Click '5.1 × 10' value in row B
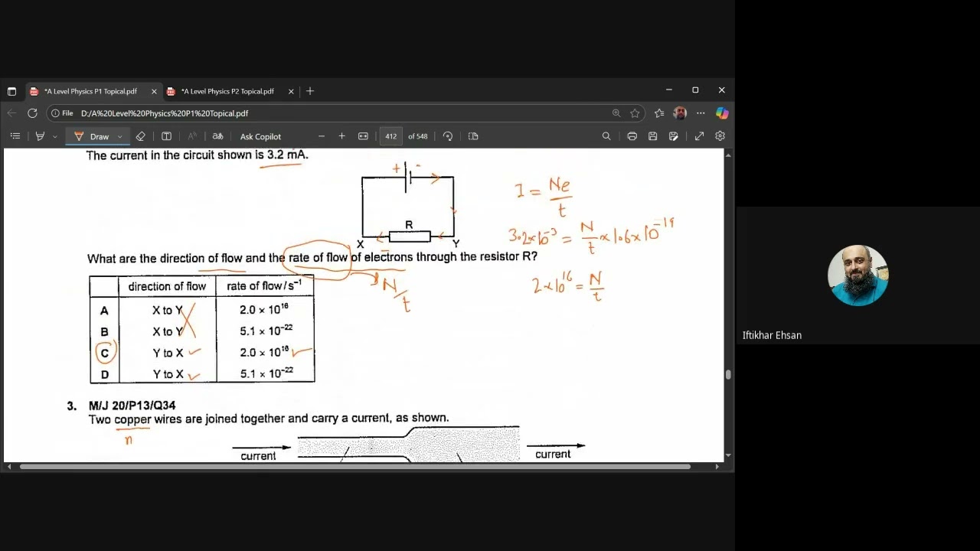Screen dimensions: 980x551 point(266,331)
